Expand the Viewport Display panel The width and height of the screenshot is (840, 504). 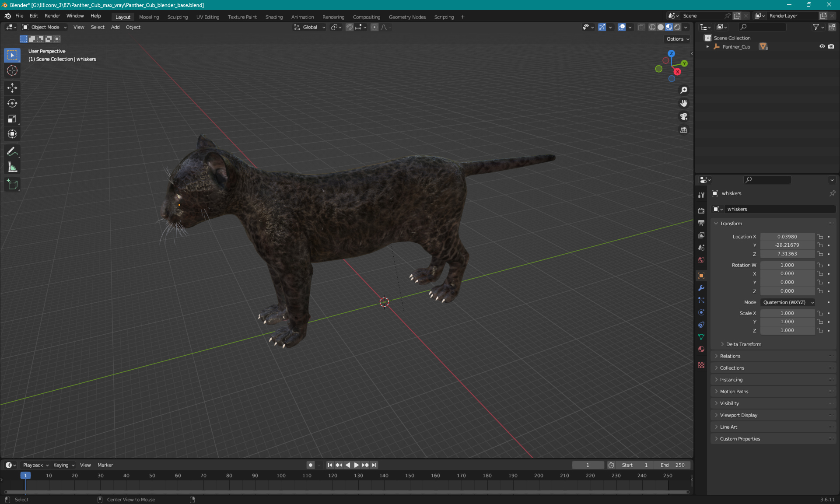click(738, 415)
